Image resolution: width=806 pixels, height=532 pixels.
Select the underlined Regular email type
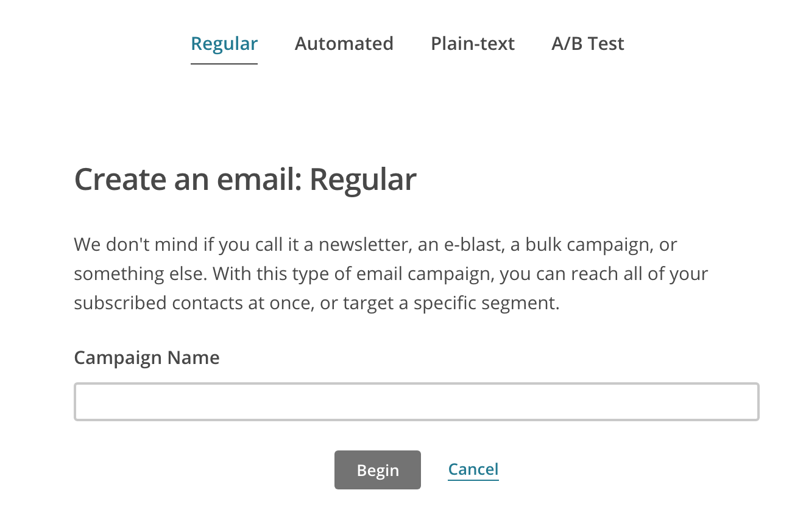(x=224, y=44)
